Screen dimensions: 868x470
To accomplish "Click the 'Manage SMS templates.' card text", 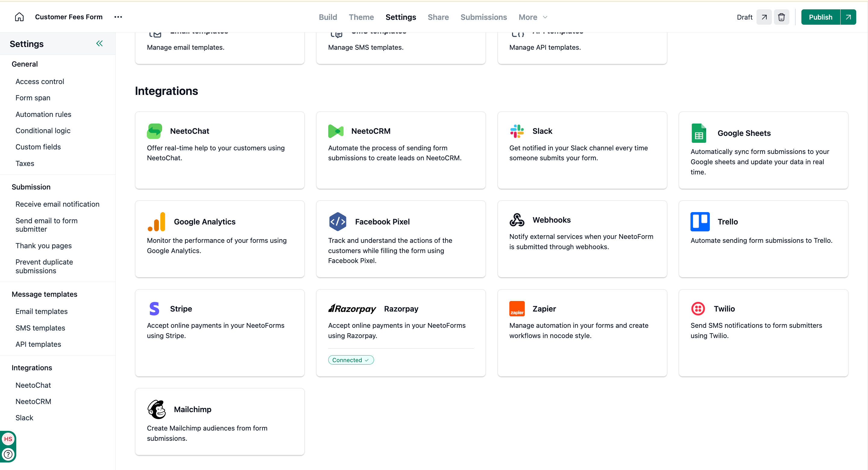I will click(366, 47).
